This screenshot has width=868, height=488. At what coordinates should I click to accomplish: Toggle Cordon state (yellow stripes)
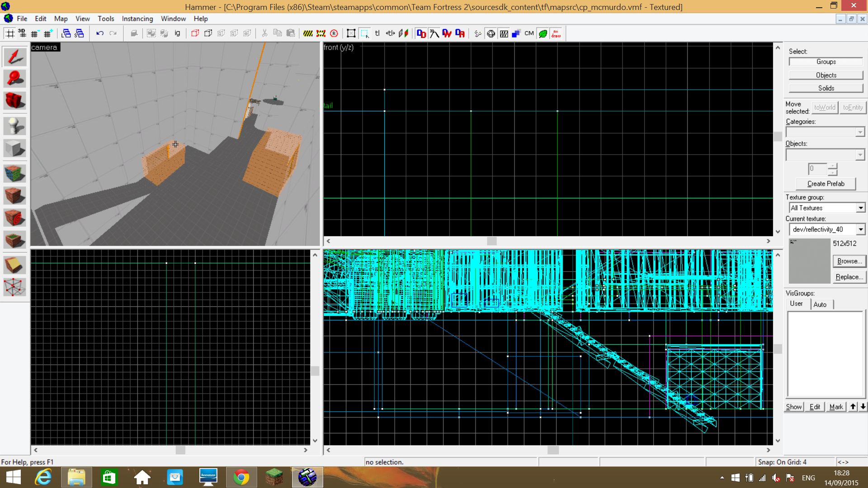[308, 33]
